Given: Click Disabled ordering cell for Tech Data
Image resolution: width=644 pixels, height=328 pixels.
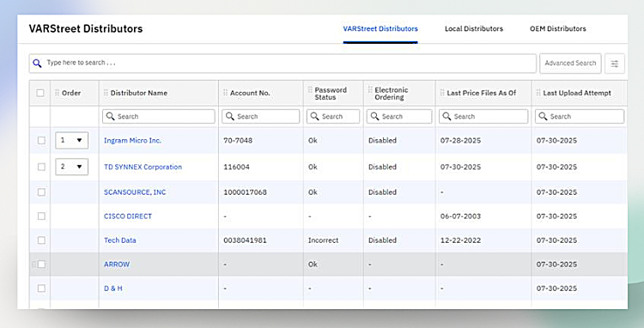Looking at the screenshot, I should coord(382,240).
